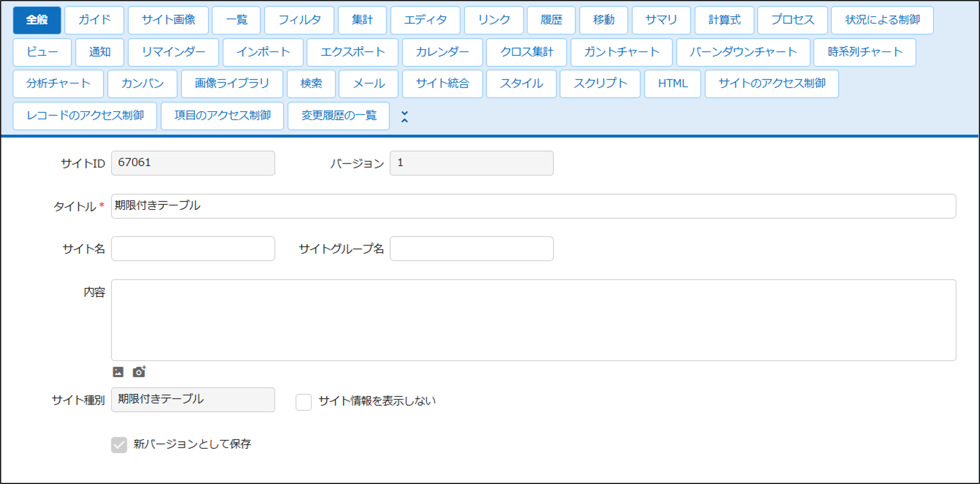Go to 変更履歴の一覧 tab
The width and height of the screenshot is (980, 484).
tap(339, 116)
